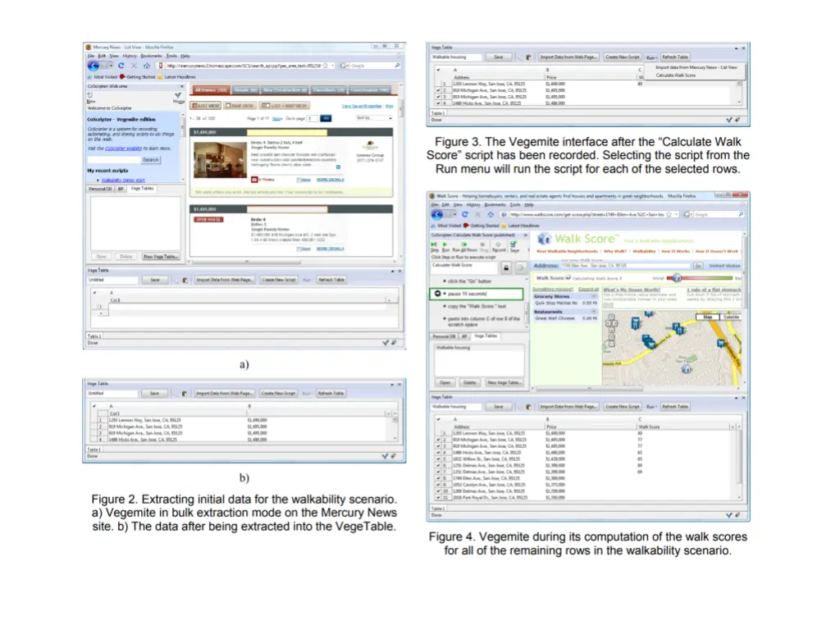Zoom out with the map minus control in Figure 4
Screen dimensions: 840x630
point(611,344)
